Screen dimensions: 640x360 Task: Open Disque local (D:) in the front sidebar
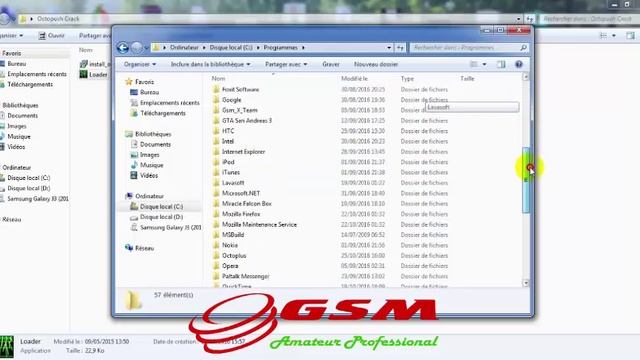tap(161, 217)
